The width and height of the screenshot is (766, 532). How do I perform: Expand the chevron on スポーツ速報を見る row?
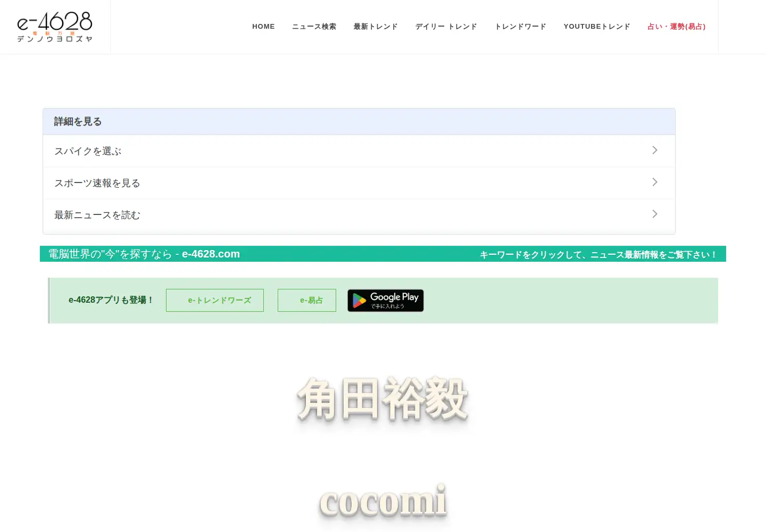(x=655, y=182)
